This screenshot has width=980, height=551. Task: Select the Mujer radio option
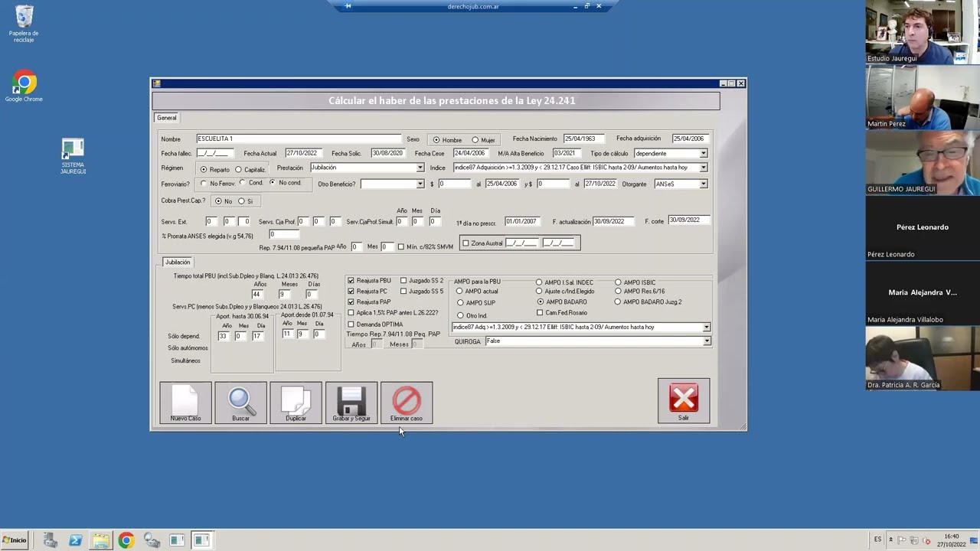coord(475,140)
